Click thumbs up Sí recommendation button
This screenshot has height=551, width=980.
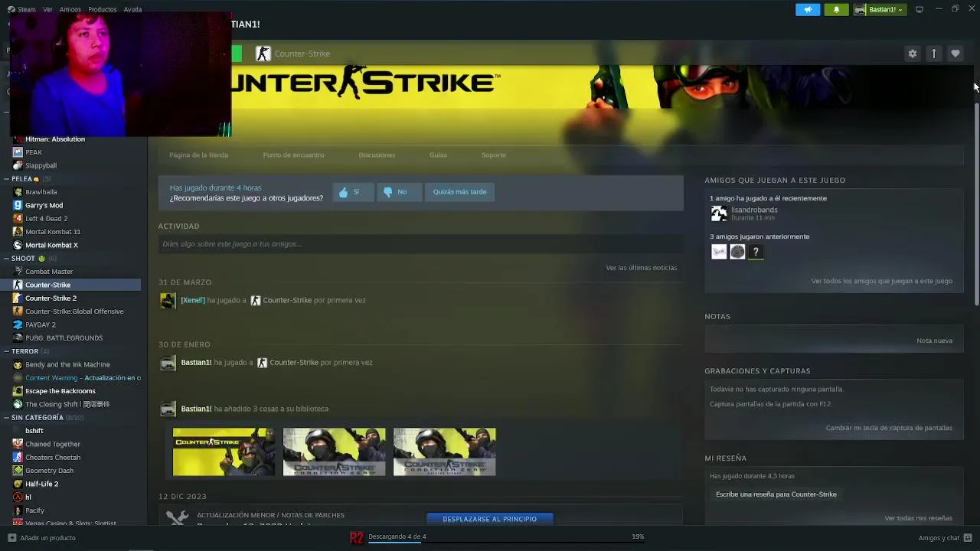pos(351,192)
